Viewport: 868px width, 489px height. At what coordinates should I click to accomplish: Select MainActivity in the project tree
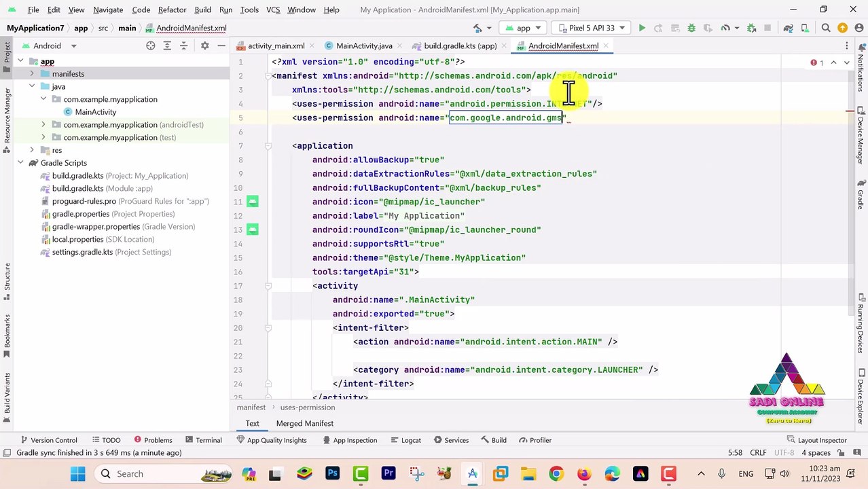(x=95, y=112)
